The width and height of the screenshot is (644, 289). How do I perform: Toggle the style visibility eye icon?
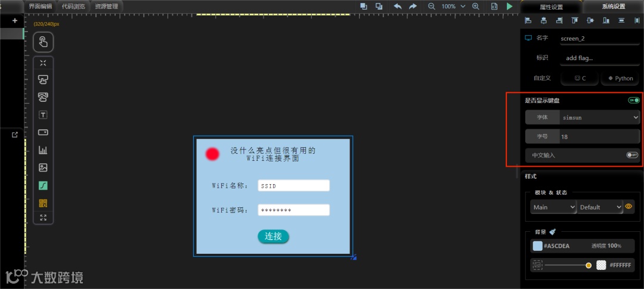628,207
